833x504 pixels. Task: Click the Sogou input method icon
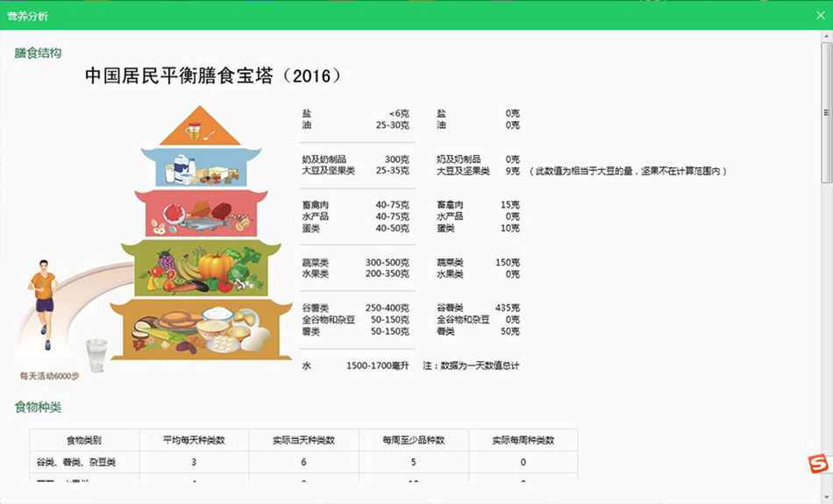(817, 464)
